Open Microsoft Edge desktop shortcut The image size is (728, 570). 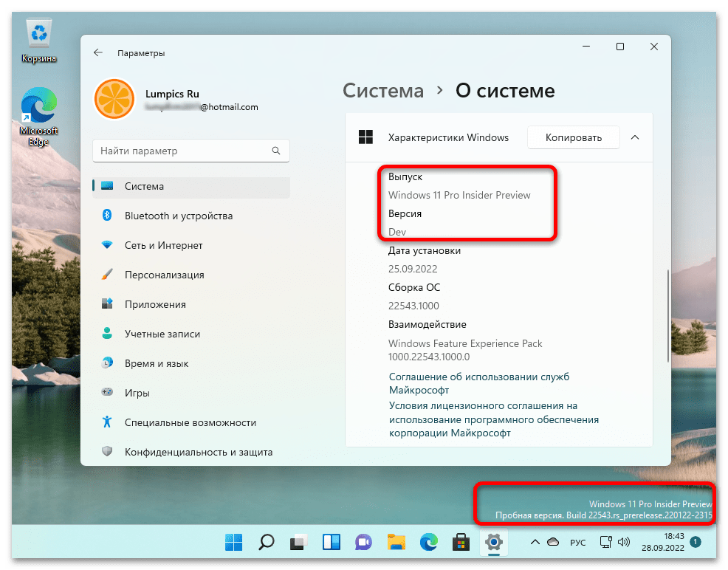[x=39, y=117]
